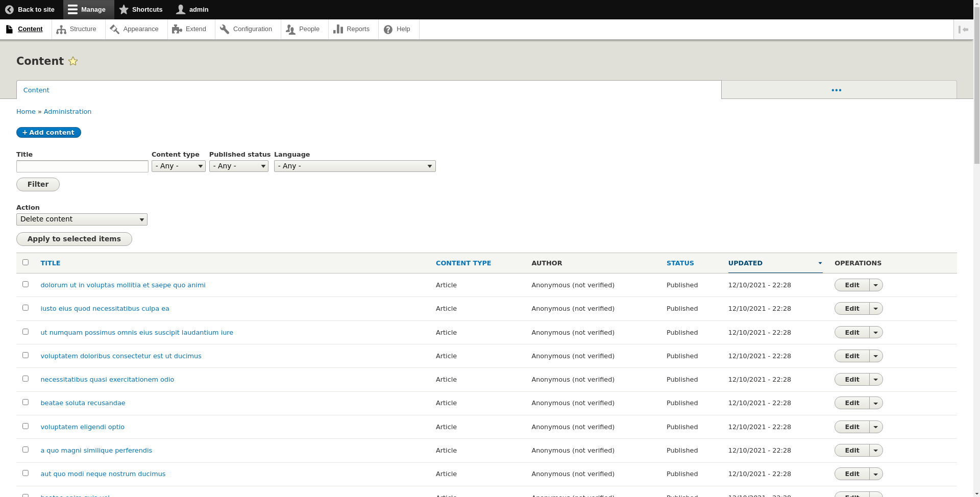
Task: Click into the Title filter text field
Action: (82, 166)
